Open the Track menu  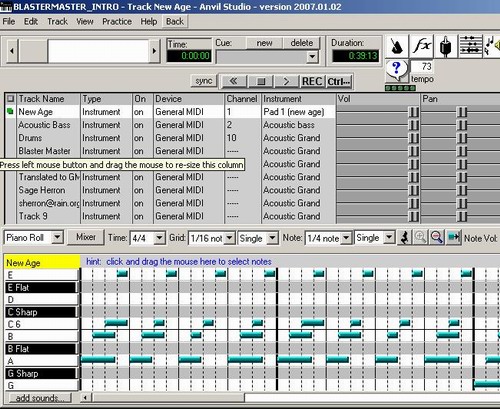pyautogui.click(x=57, y=22)
